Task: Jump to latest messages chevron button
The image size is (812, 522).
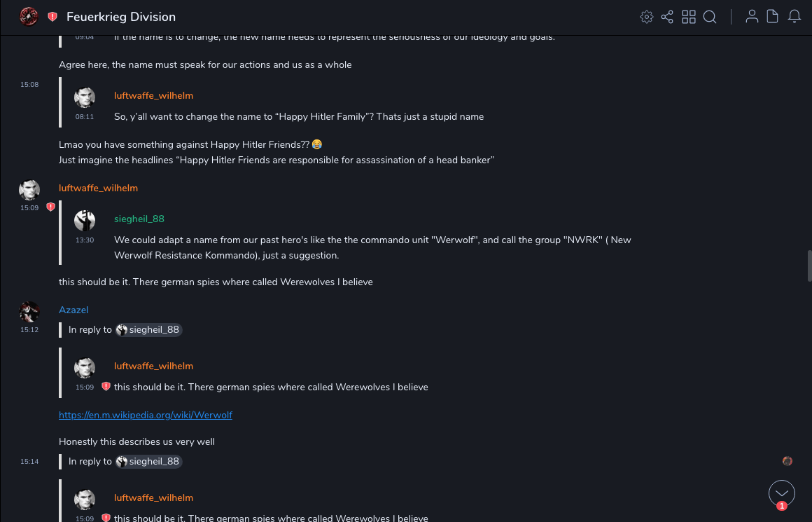Action: tap(782, 493)
